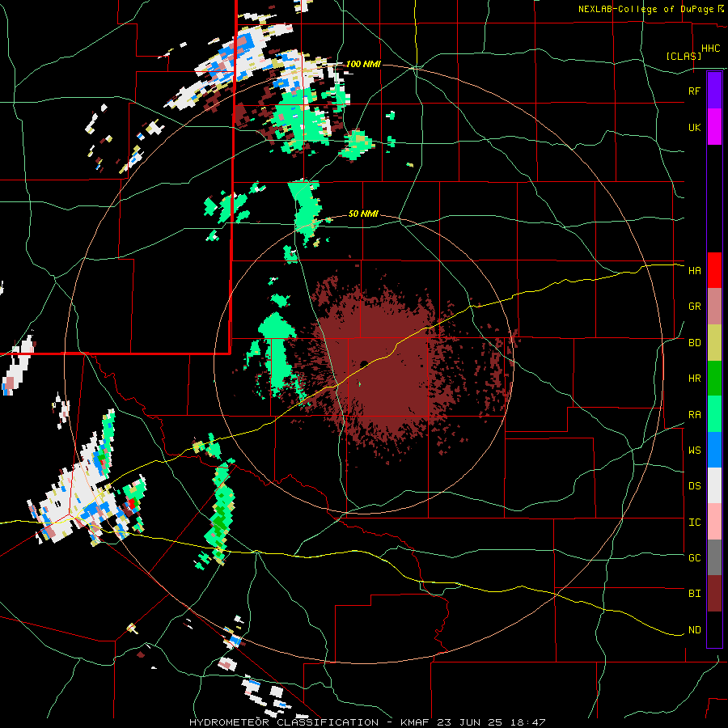
Task: Click the magenta UK color swatch in legend
Action: [714, 127]
